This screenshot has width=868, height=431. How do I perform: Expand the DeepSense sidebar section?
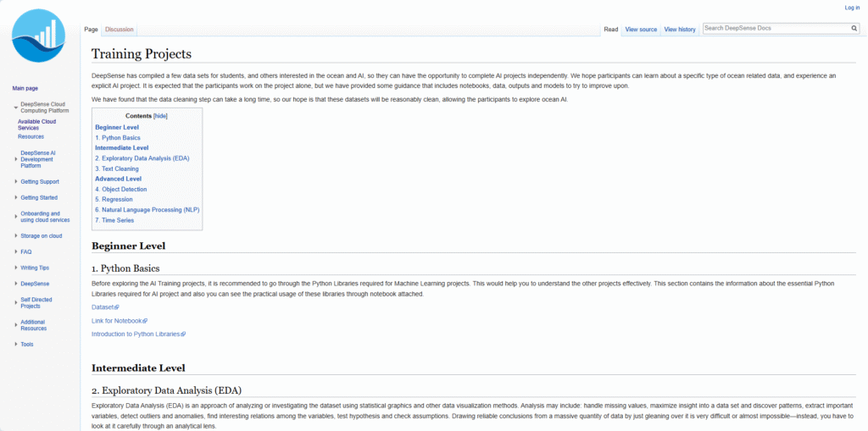click(16, 284)
